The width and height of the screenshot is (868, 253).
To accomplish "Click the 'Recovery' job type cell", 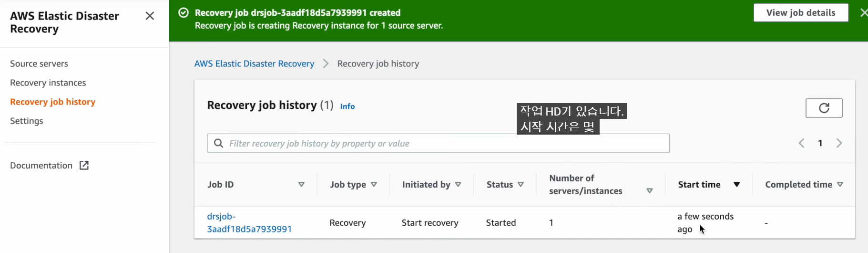I will (347, 222).
